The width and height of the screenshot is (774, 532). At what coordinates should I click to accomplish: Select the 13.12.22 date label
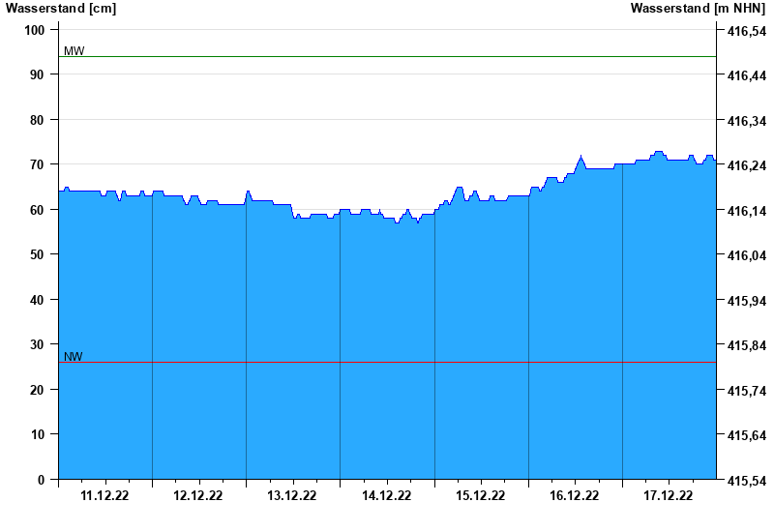pyautogui.click(x=292, y=496)
